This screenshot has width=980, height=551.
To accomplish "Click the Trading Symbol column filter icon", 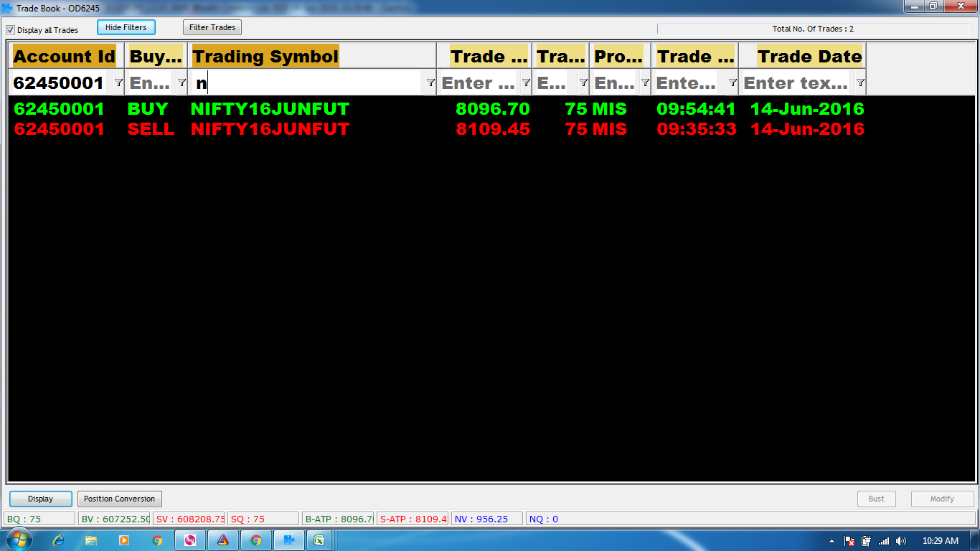I will (x=430, y=83).
